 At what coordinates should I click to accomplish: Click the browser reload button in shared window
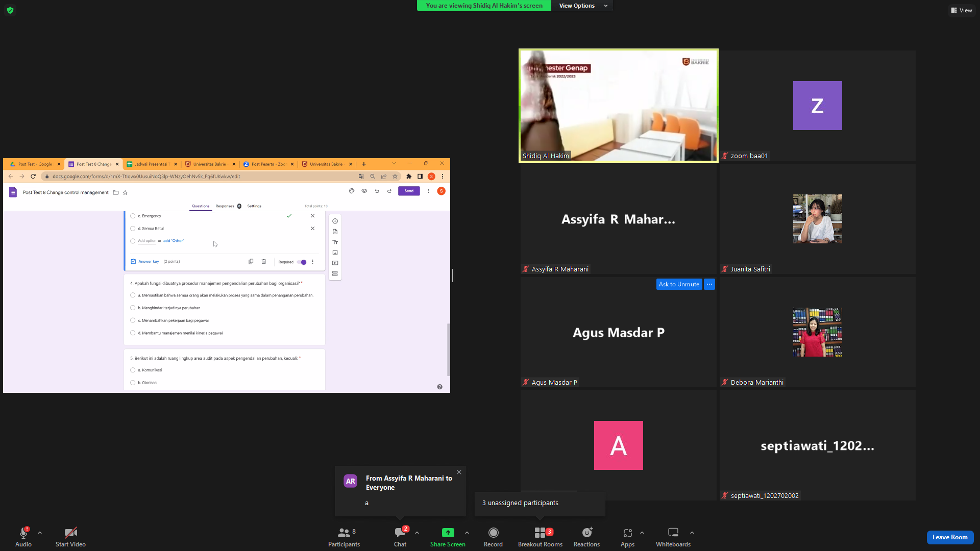coord(33,177)
